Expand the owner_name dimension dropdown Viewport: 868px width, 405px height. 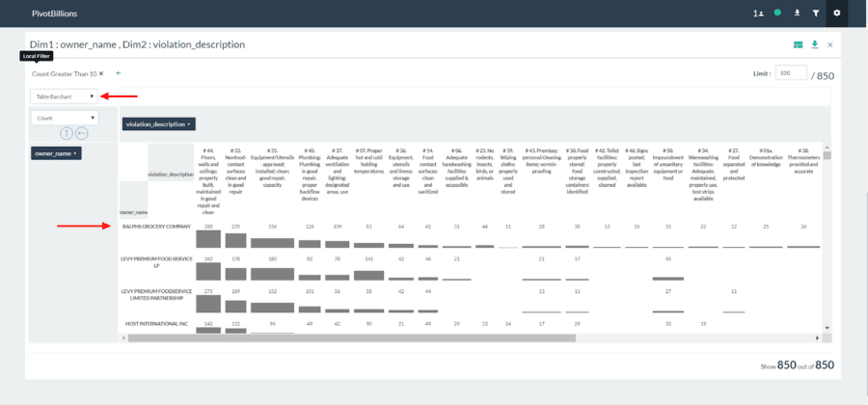click(57, 153)
